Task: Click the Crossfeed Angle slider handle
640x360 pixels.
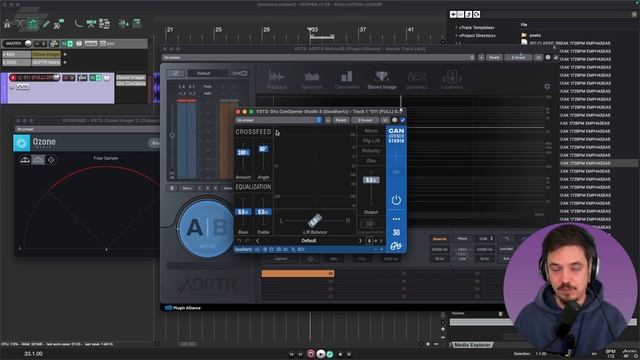Action: click(x=263, y=149)
